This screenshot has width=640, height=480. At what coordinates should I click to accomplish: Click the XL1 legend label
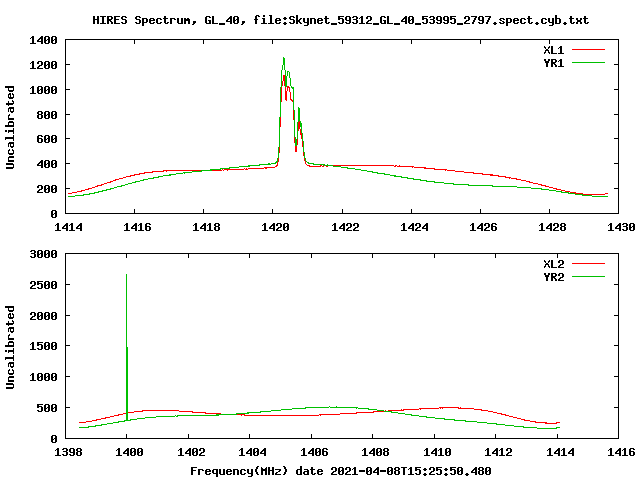[x=553, y=50]
